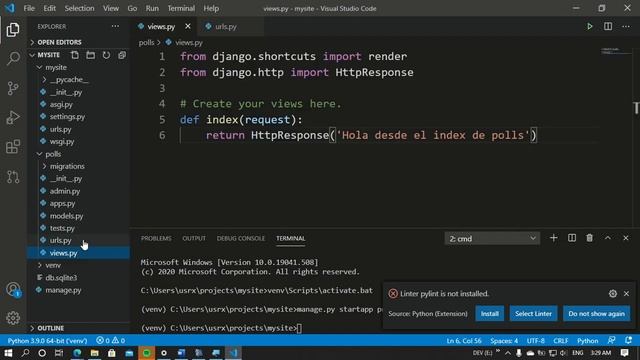Click Spaces: 4 indentation in status bar
The image size is (640, 360).
pyautogui.click(x=504, y=340)
